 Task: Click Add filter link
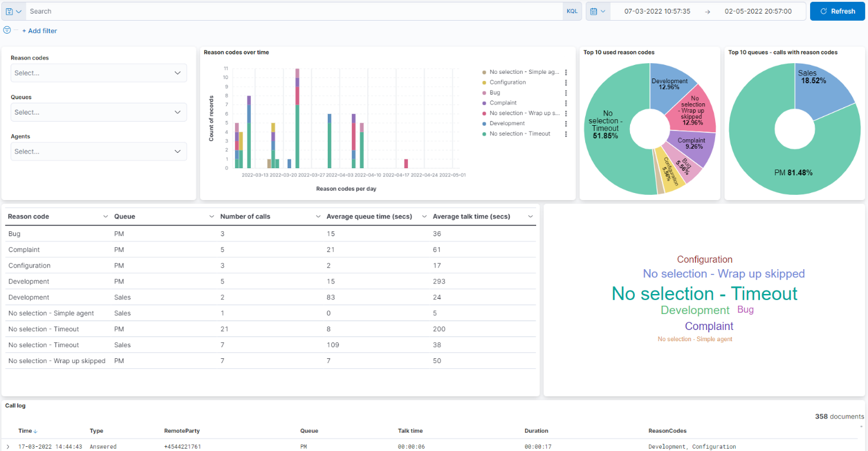(40, 31)
